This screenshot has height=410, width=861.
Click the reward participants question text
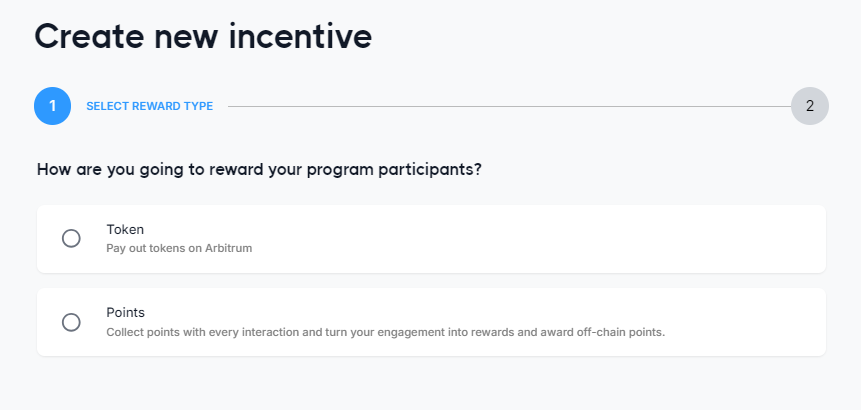click(x=259, y=169)
